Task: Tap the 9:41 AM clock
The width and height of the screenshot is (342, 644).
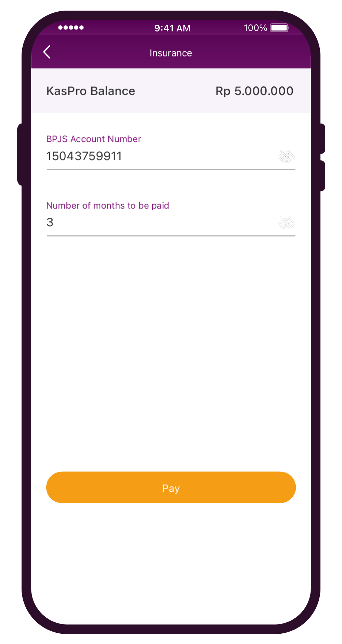Action: (x=172, y=28)
